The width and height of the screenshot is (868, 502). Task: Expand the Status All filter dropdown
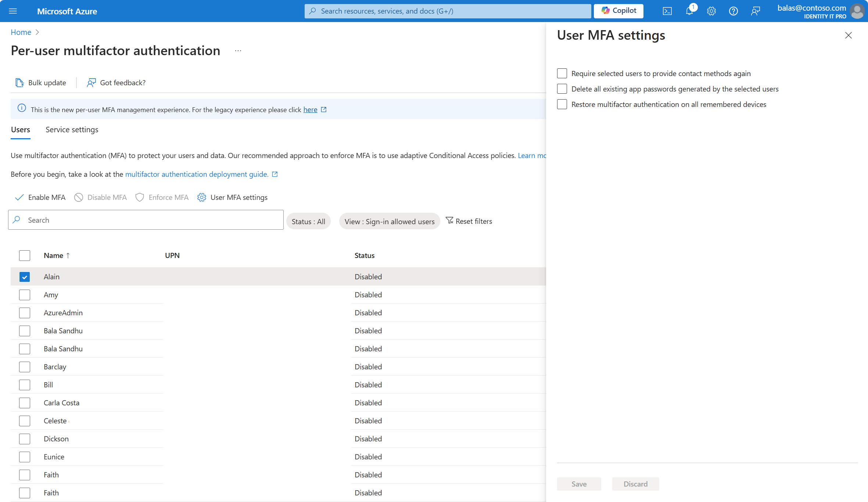click(308, 220)
